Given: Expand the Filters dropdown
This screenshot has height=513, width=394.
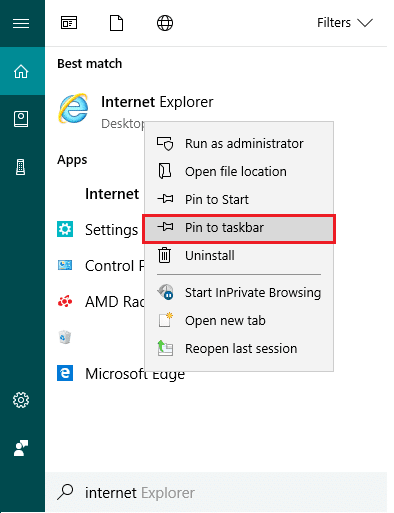Looking at the screenshot, I should [x=345, y=23].
